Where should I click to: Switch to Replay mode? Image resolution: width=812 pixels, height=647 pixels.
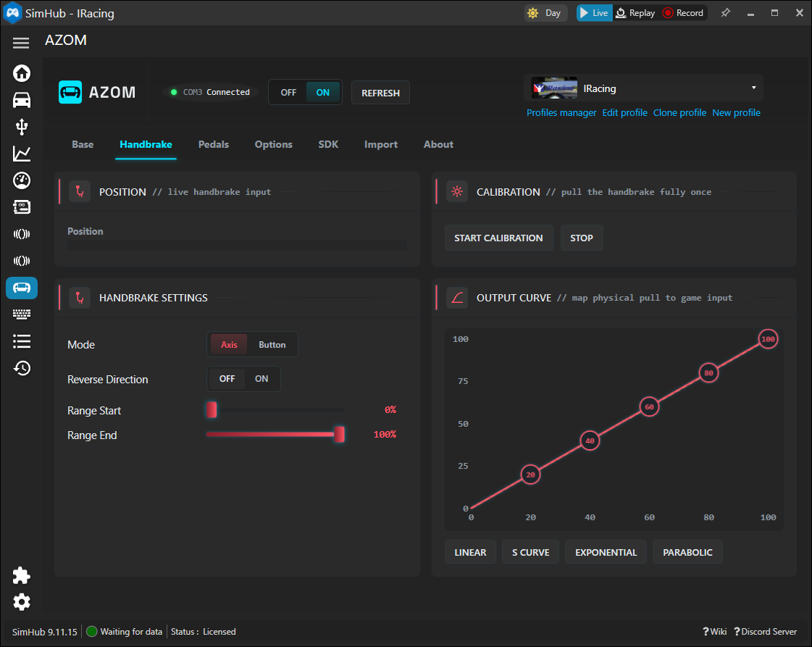(635, 13)
